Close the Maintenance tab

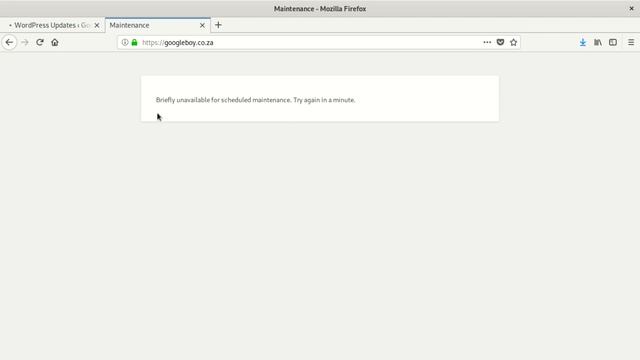click(202, 25)
